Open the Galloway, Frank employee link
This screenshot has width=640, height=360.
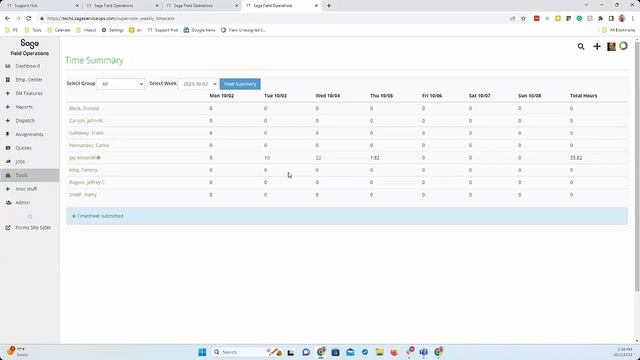pos(87,133)
